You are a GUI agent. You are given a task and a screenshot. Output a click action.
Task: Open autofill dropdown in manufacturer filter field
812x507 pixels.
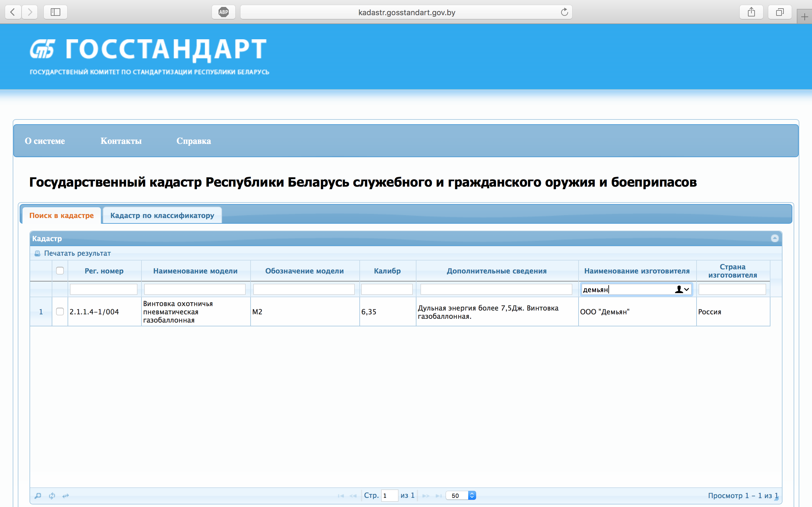(682, 289)
